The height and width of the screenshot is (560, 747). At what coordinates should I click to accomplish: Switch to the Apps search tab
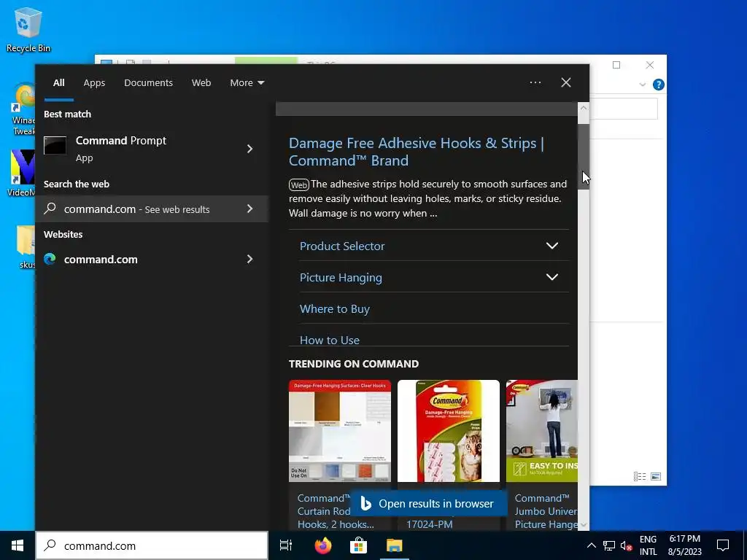pyautogui.click(x=94, y=82)
